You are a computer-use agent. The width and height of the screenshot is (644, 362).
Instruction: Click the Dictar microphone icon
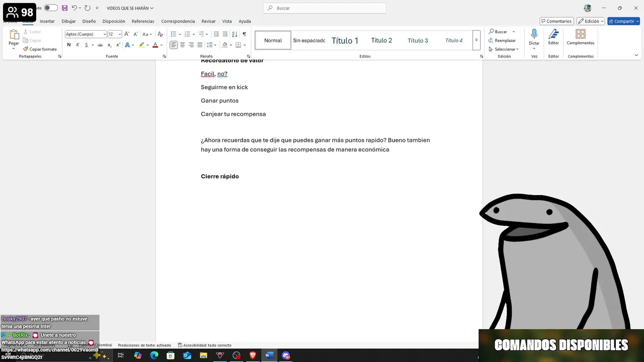pyautogui.click(x=534, y=34)
